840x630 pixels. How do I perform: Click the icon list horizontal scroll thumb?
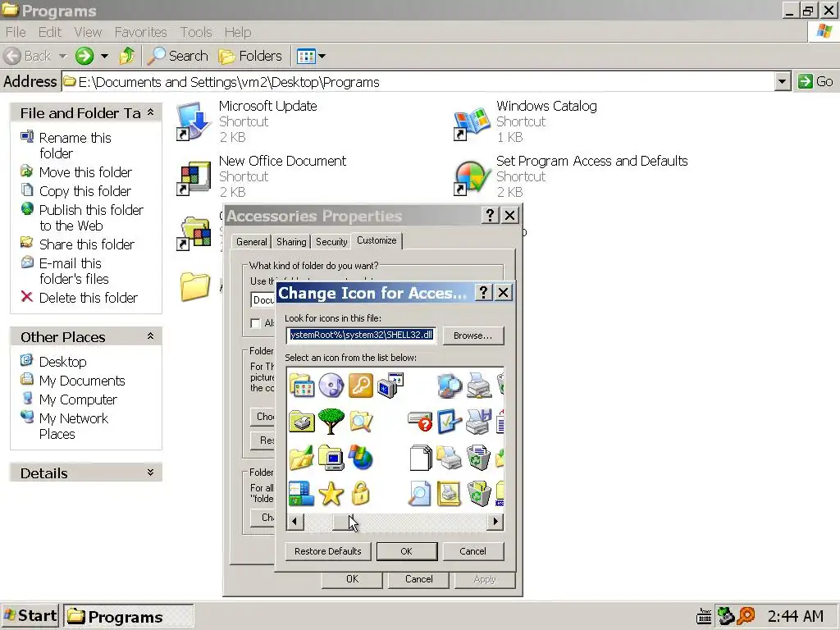pos(342,521)
